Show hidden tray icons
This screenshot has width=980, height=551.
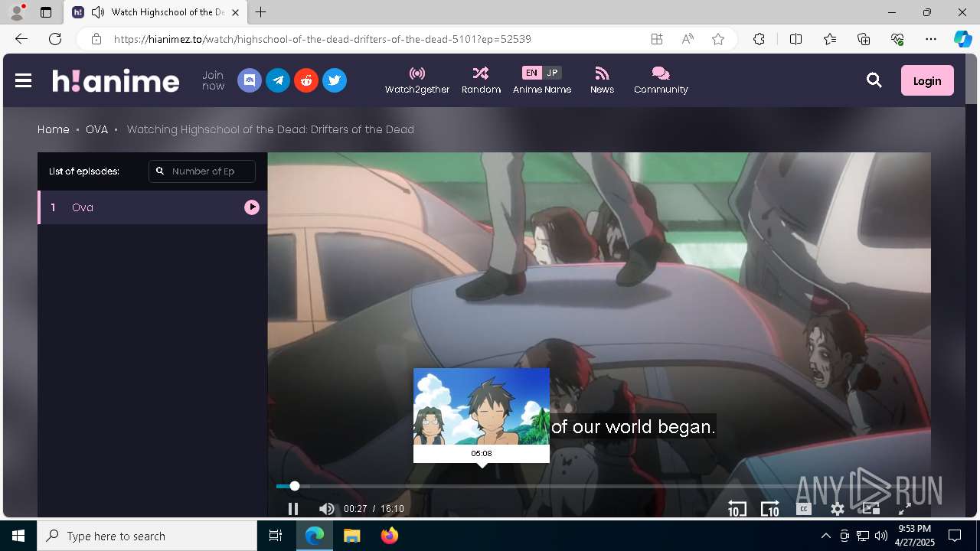(x=825, y=536)
